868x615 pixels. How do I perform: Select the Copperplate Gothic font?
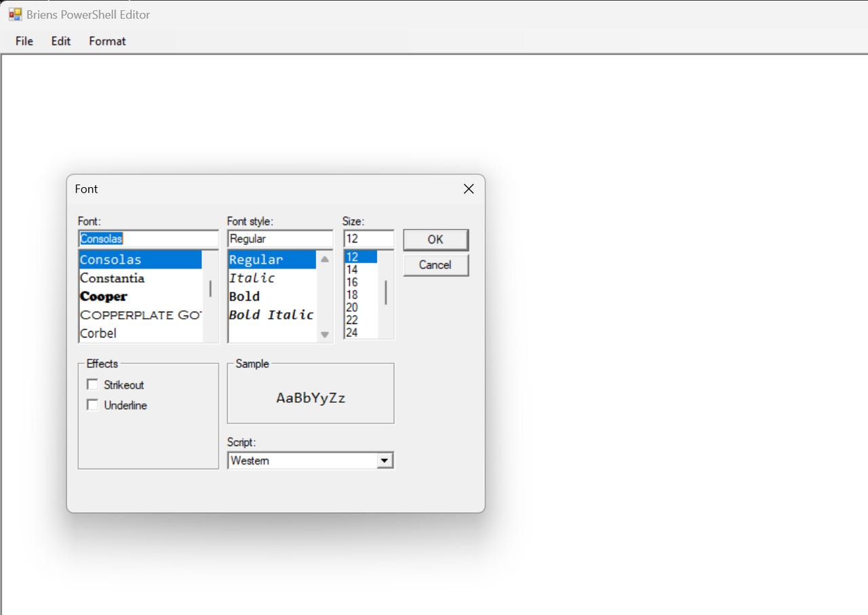136,315
